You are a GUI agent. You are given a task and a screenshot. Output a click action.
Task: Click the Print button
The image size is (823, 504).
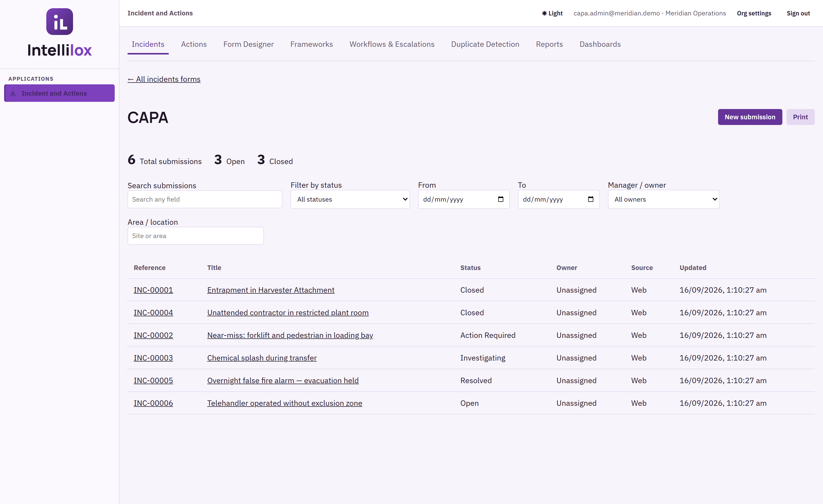[800, 117]
